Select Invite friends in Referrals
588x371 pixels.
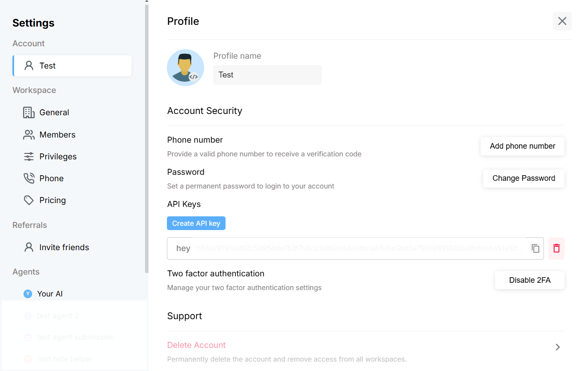64,248
